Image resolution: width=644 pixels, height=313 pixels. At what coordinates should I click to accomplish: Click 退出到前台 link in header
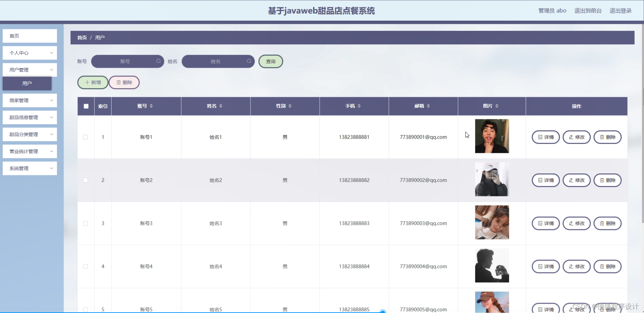click(x=588, y=11)
